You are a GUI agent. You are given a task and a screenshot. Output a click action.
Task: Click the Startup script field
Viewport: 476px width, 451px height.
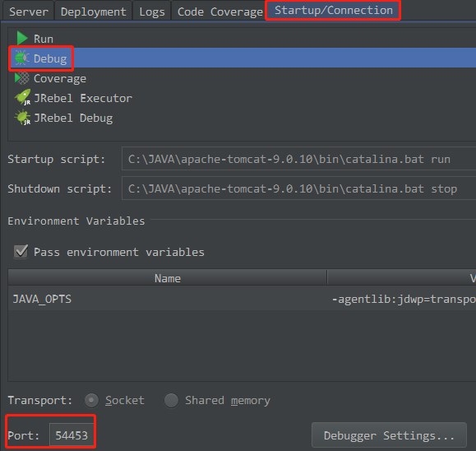298,159
